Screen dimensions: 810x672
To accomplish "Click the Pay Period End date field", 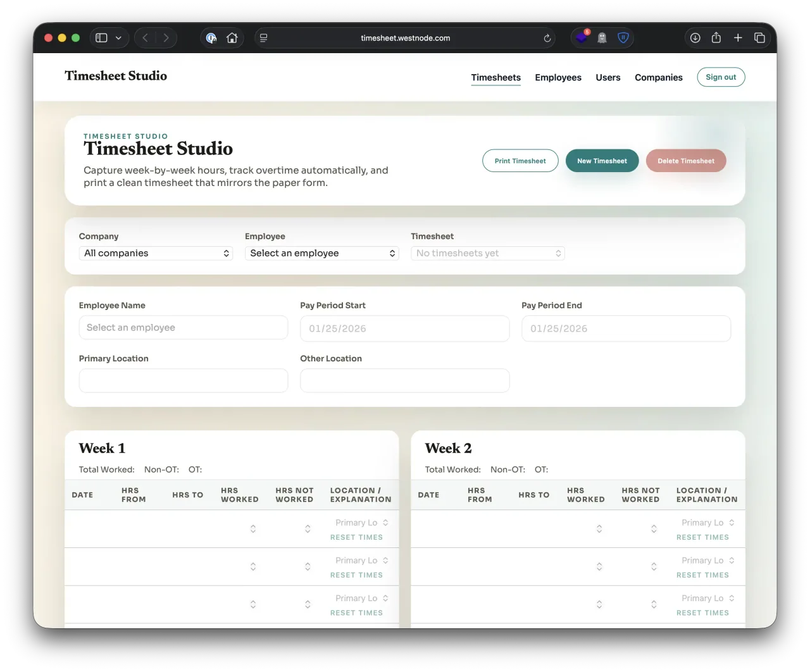I will [x=626, y=328].
